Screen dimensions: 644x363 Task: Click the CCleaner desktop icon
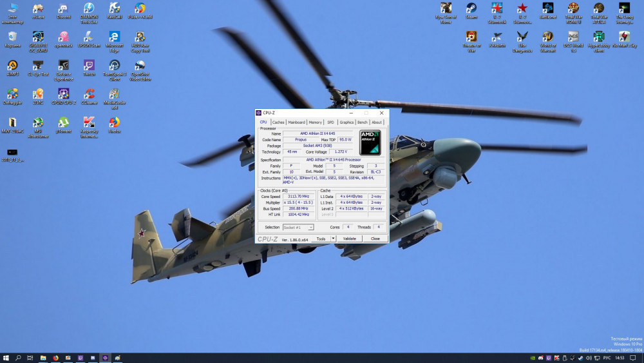(89, 94)
